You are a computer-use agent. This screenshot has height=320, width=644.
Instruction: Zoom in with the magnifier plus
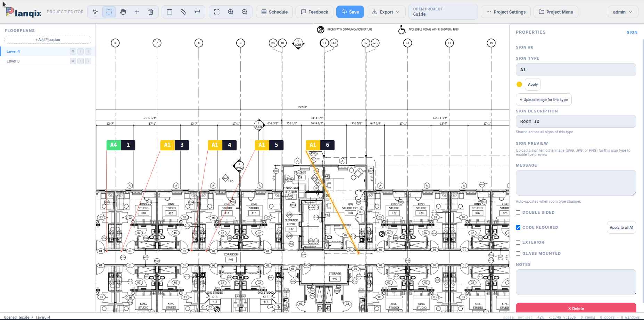click(231, 12)
